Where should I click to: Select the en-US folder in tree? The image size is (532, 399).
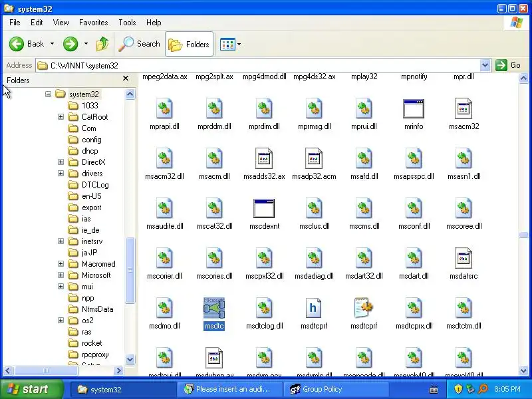click(x=91, y=196)
